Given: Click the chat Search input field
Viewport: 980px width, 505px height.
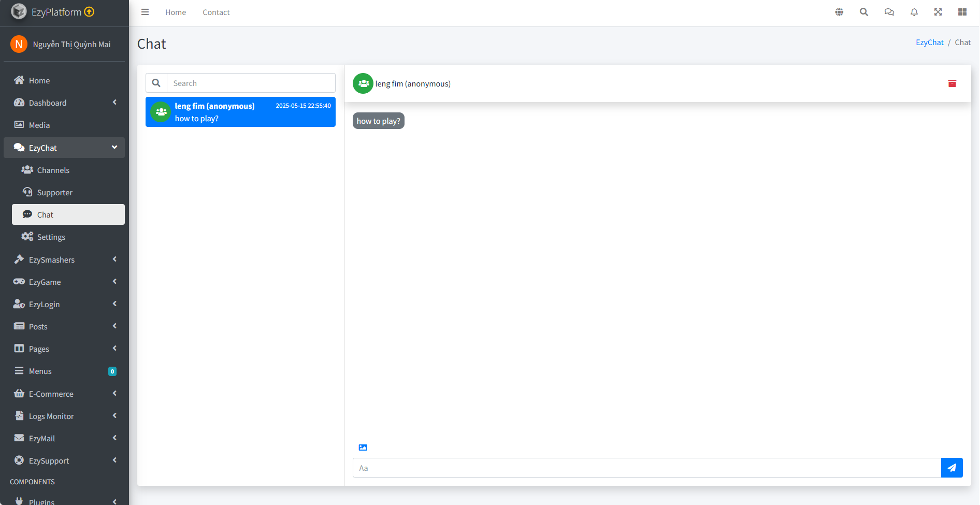Looking at the screenshot, I should 251,83.
